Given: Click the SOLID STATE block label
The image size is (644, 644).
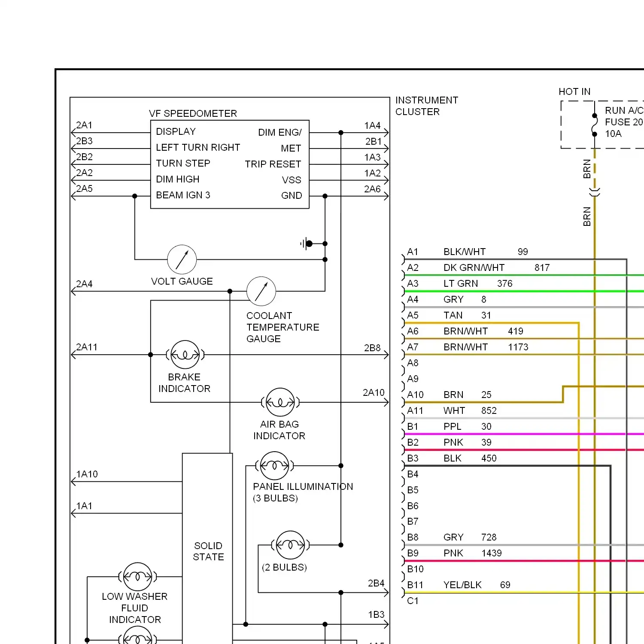Looking at the screenshot, I should pos(208,551).
